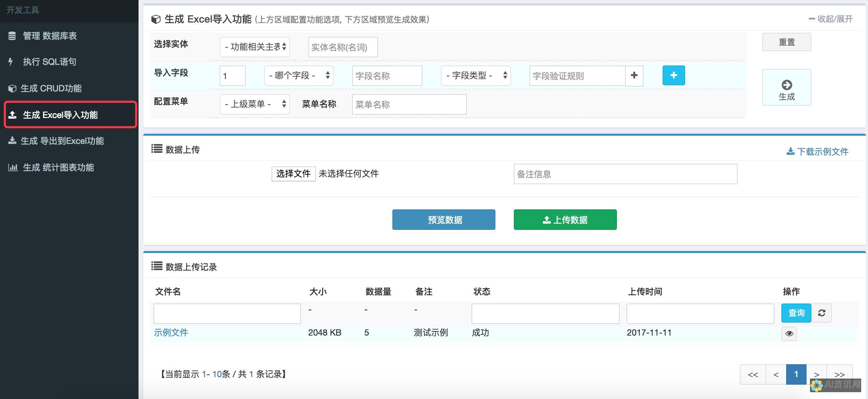The width and height of the screenshot is (868, 399).
Task: Select page 1 in pagination
Action: pos(796,374)
